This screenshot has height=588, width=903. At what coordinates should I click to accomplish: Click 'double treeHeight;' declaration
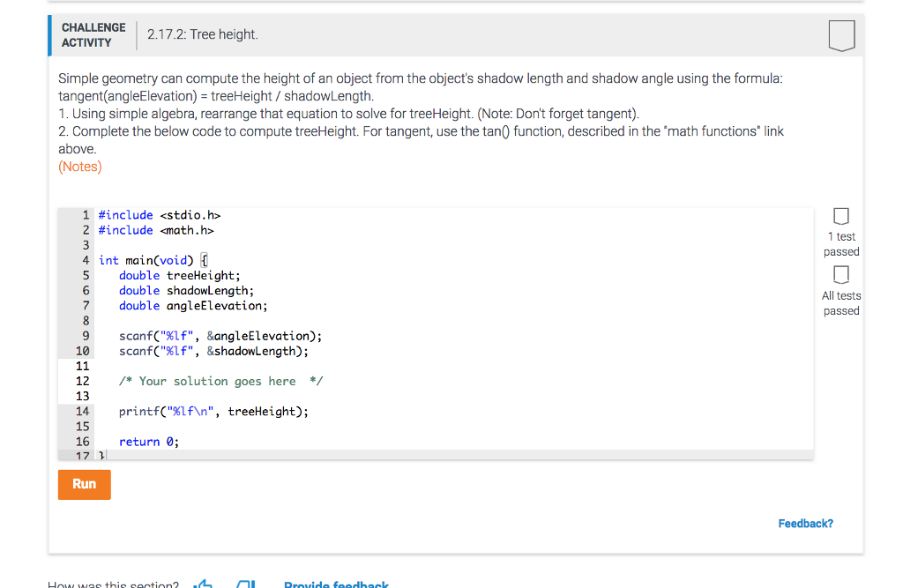[x=180, y=275]
